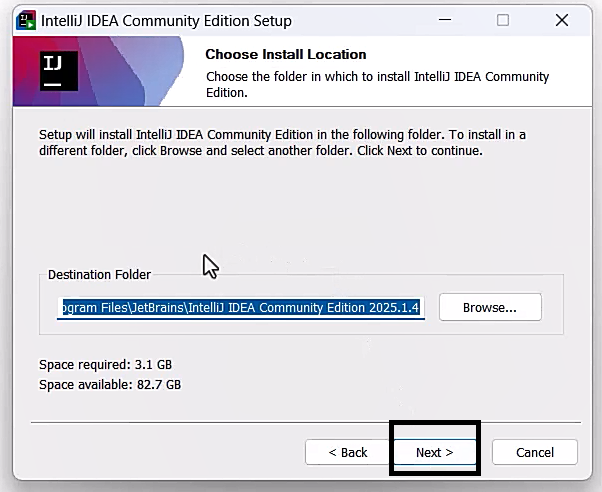Click the 'Space required: 3.1 GB' text
Viewport: 602px width, 492px height.
pos(105,364)
